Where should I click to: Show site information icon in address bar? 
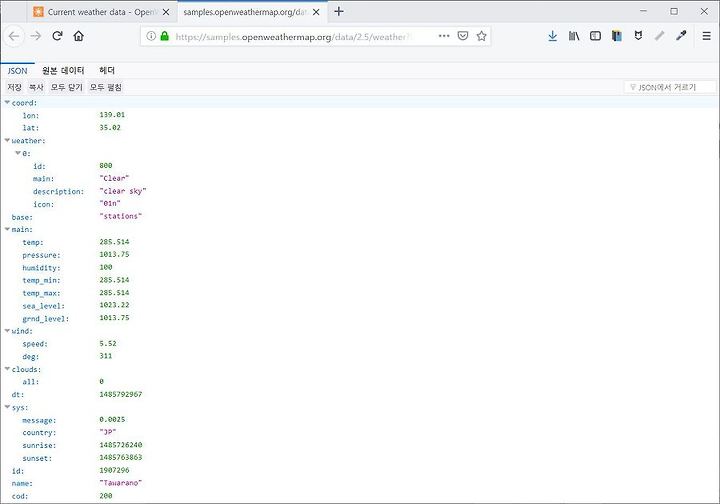151,36
